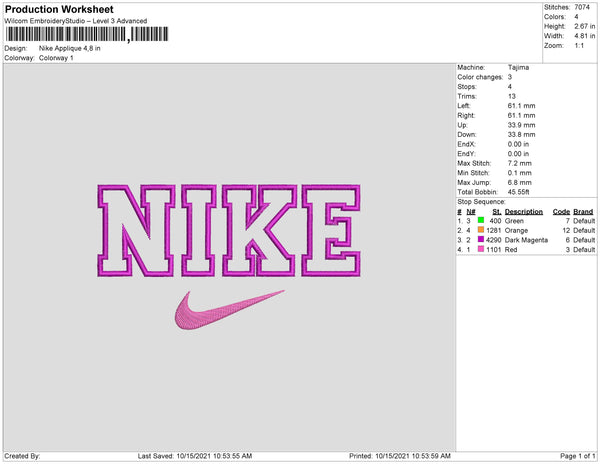The height and width of the screenshot is (464, 600).
Task: Click the min stitch value '0.1 mm'
Action: [520, 173]
